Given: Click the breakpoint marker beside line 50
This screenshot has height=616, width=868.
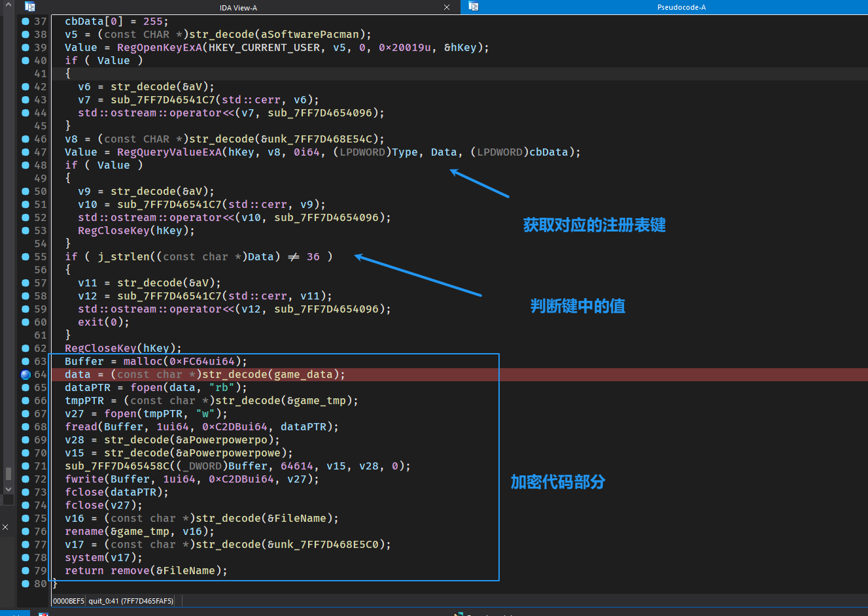Looking at the screenshot, I should tap(26, 192).
